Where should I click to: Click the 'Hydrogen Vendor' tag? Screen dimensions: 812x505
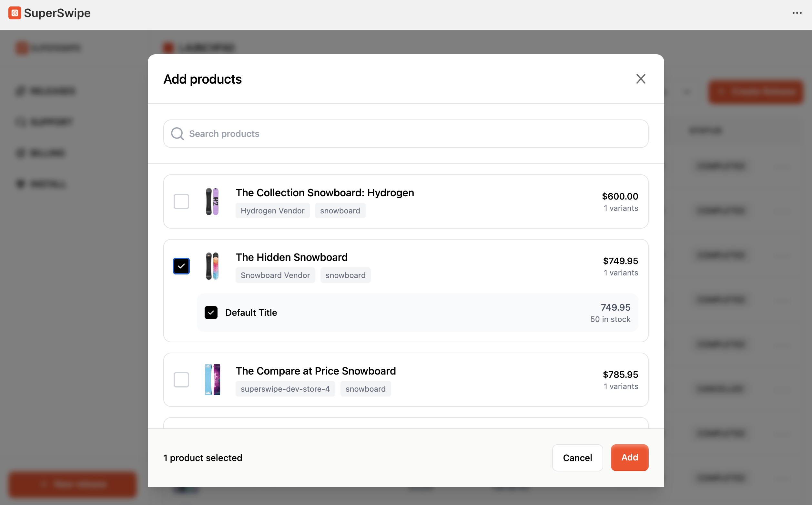(272, 211)
